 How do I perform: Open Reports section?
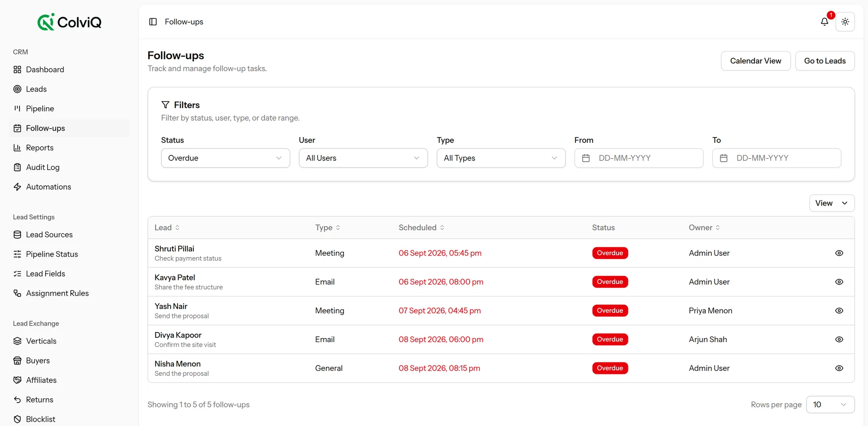[x=69, y=147]
